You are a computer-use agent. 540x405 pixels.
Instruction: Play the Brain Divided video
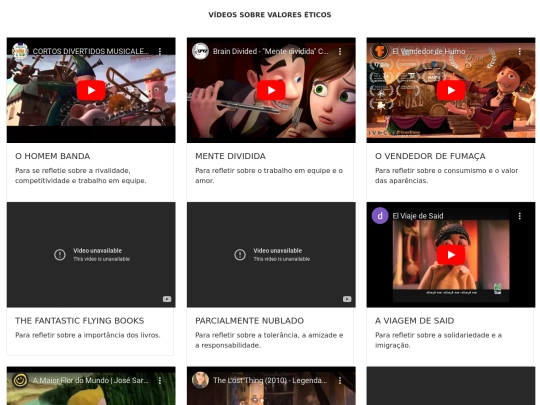(x=271, y=90)
